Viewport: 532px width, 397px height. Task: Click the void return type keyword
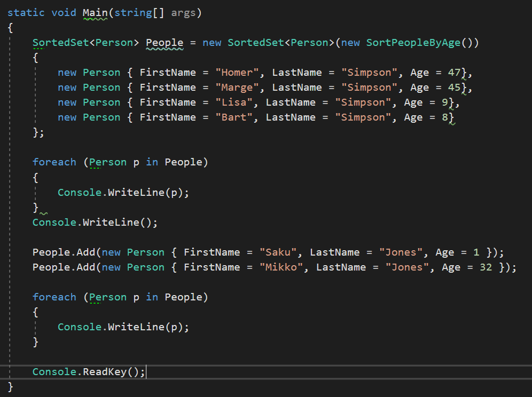point(64,12)
